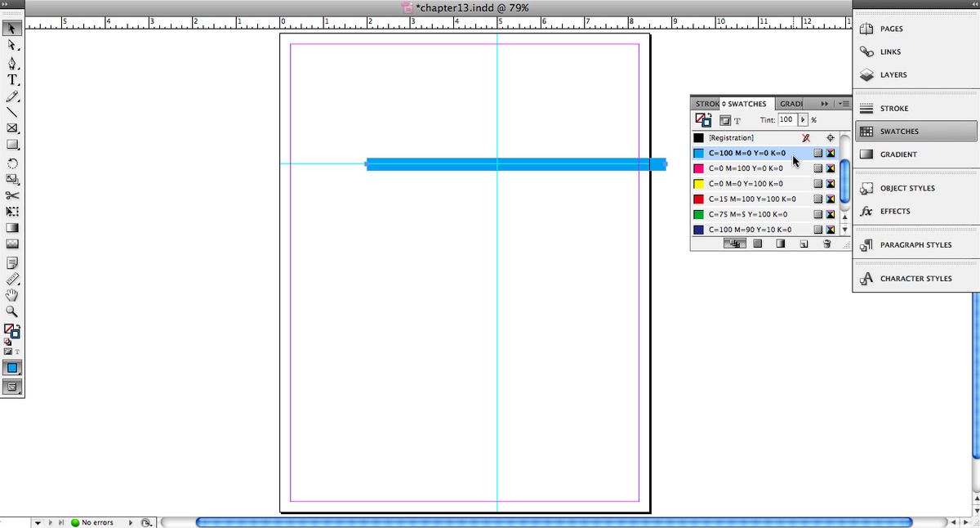Switch to the Gradient tab
Viewport: 980px width, 528px height.
coord(791,104)
